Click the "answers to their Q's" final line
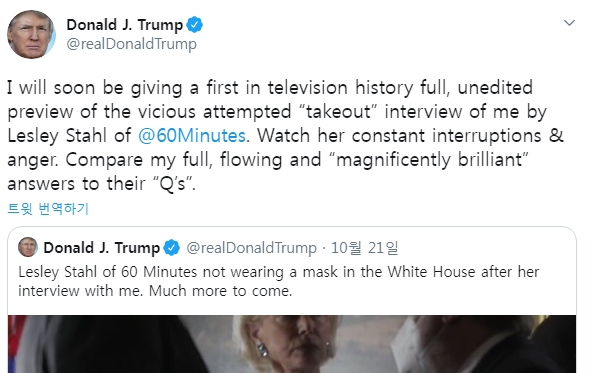The image size is (593, 373). [101, 184]
